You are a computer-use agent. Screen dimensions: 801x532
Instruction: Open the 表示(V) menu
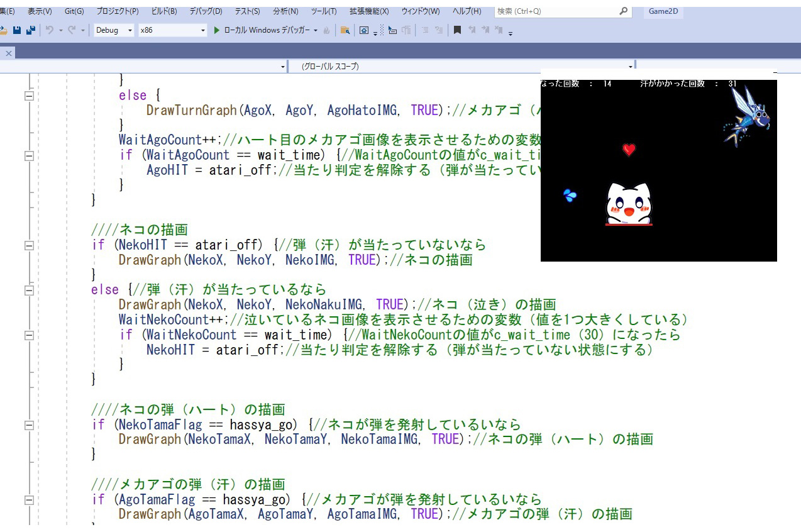pos(40,11)
